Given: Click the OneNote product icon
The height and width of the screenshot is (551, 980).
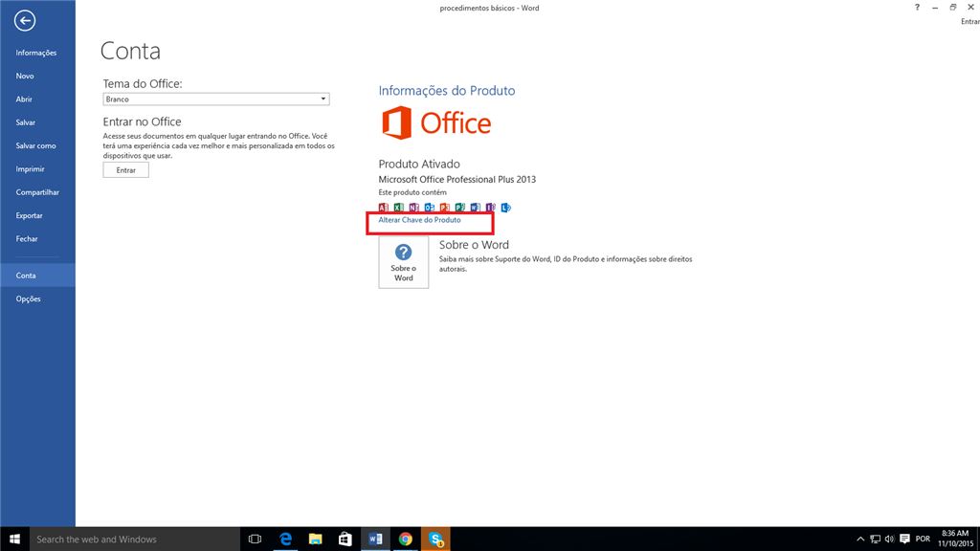Looking at the screenshot, I should (413, 208).
